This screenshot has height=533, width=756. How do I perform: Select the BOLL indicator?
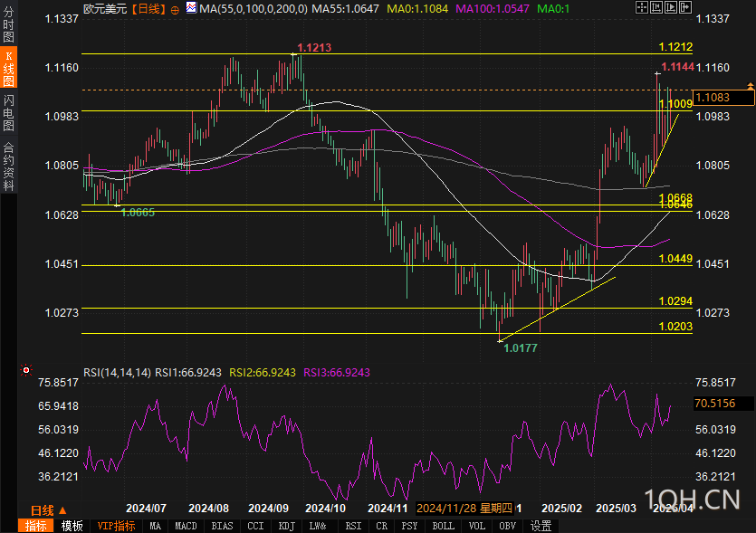point(443,526)
